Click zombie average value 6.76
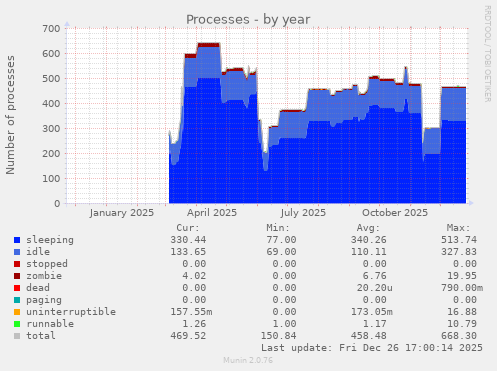 375,276
